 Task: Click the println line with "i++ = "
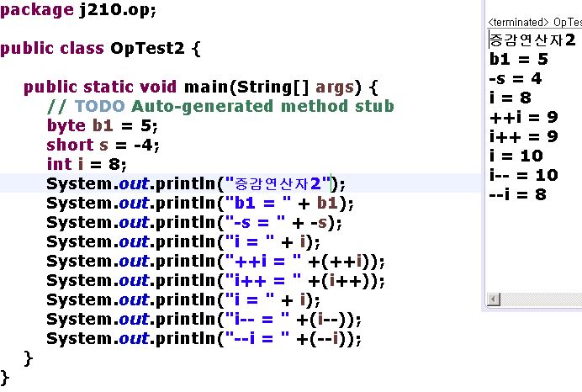215,281
